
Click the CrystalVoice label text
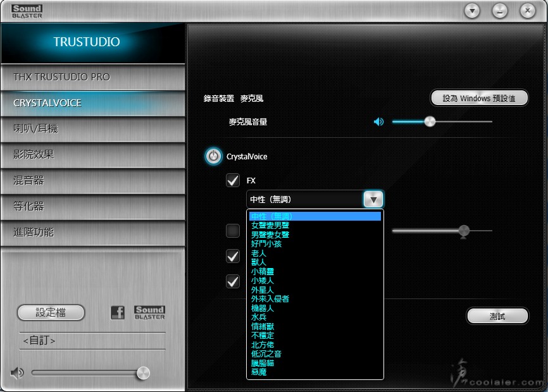[x=247, y=156]
